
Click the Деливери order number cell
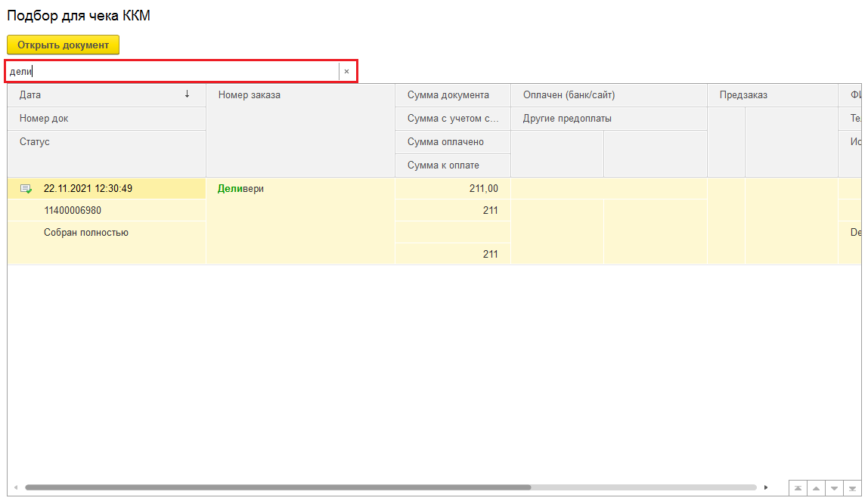240,189
